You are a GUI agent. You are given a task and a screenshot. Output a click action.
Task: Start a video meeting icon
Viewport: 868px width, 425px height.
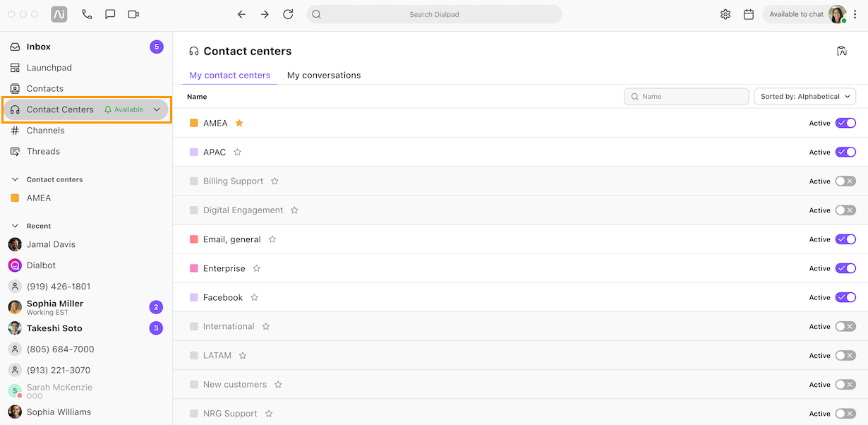[133, 14]
